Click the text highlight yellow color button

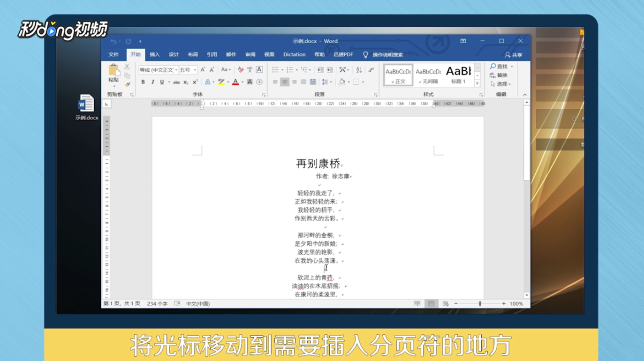click(221, 82)
